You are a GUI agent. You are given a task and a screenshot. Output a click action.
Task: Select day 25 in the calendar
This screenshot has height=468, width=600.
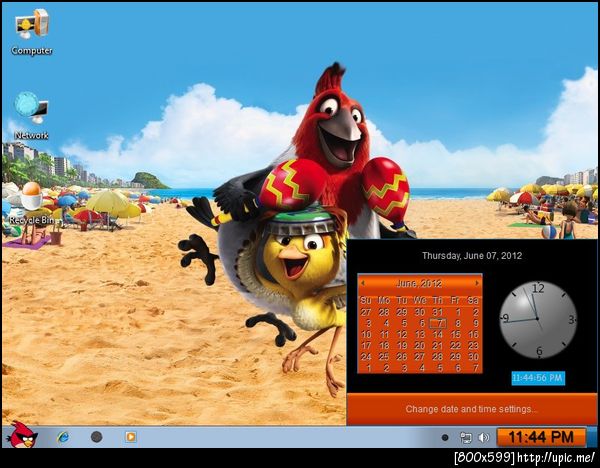click(x=384, y=357)
